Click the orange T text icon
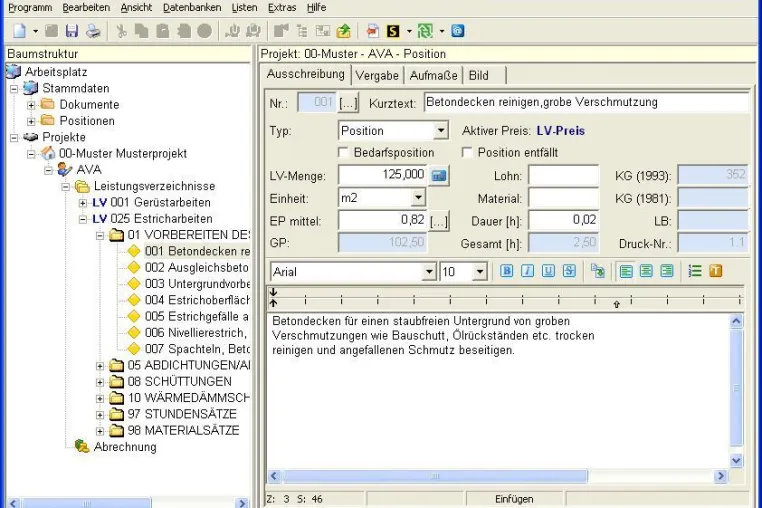Screen dimensions: 762x508 (x=716, y=271)
